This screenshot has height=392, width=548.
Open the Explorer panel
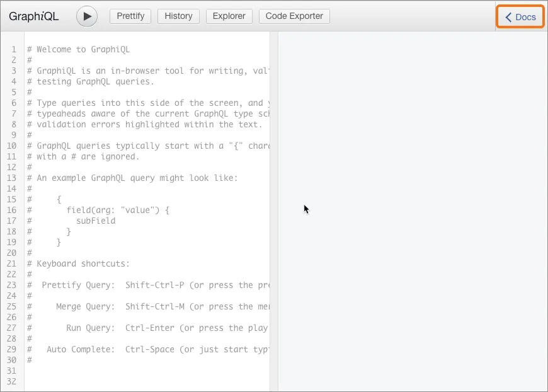pyautogui.click(x=229, y=16)
